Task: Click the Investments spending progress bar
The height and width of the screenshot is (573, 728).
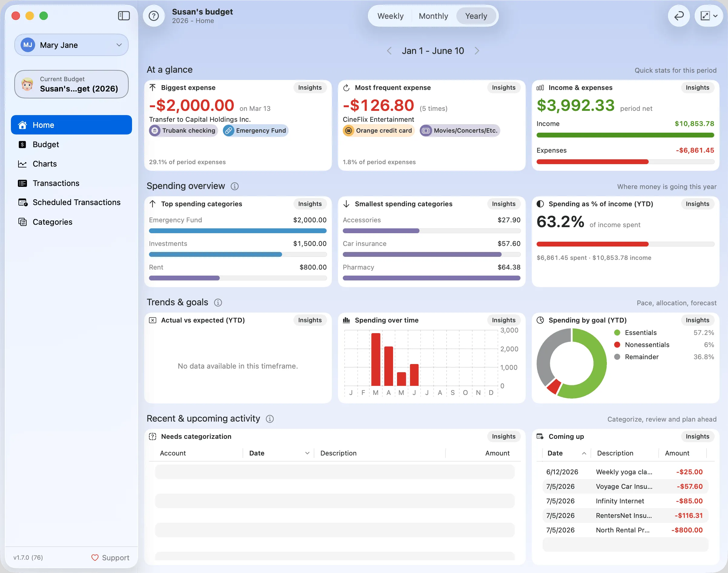Action: [237, 254]
